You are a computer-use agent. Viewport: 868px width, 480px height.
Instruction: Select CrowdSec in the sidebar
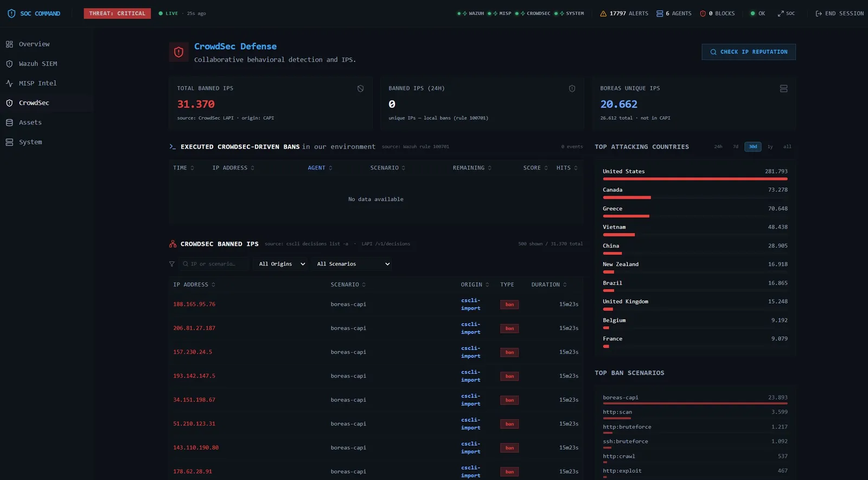[47, 103]
